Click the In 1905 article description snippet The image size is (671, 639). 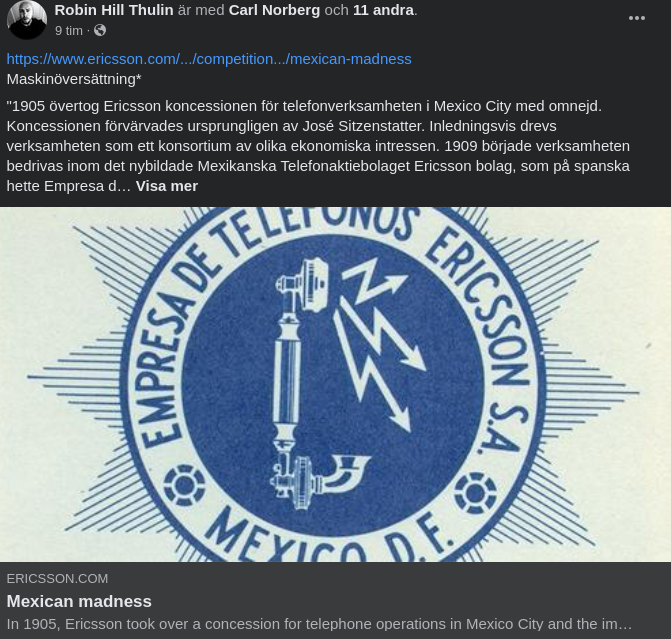tap(319, 624)
